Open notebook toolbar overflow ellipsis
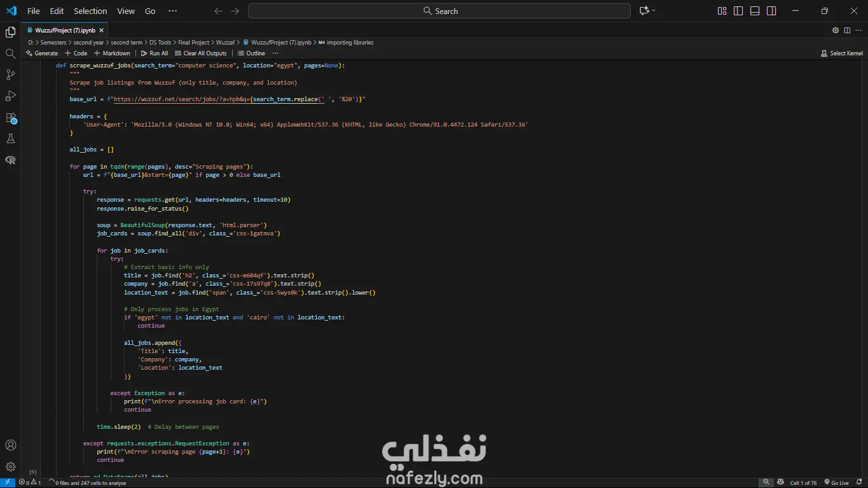Image resolution: width=868 pixels, height=488 pixels. [x=275, y=53]
